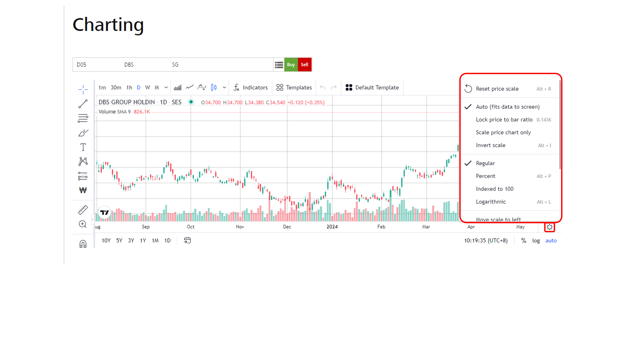Select the trend line drawing tool
The image size is (632, 364).
83,104
